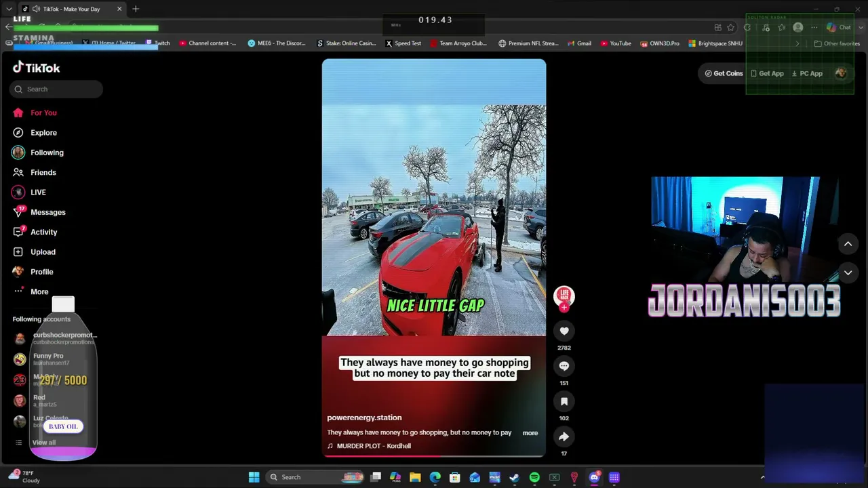Open Get Coins

[724, 73]
